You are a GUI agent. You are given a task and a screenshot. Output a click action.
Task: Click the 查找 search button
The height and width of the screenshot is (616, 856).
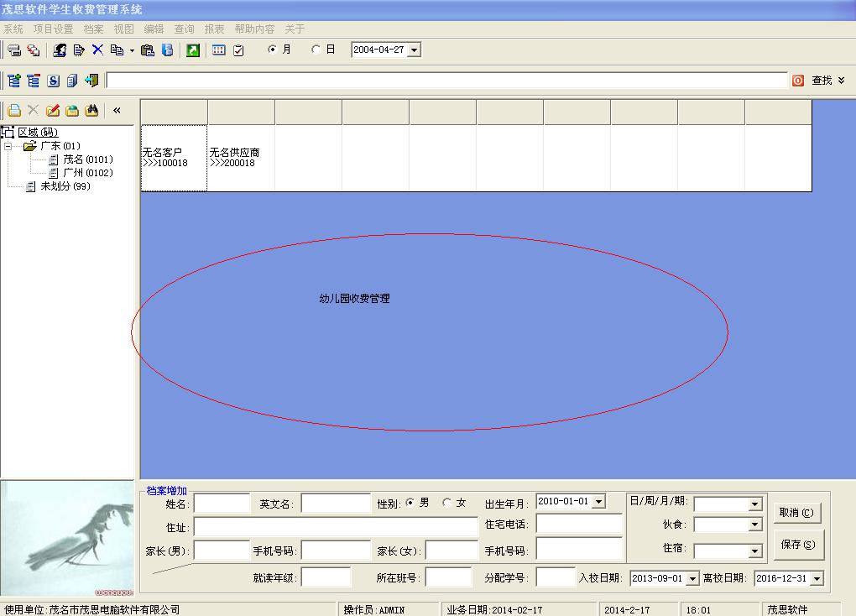click(822, 81)
